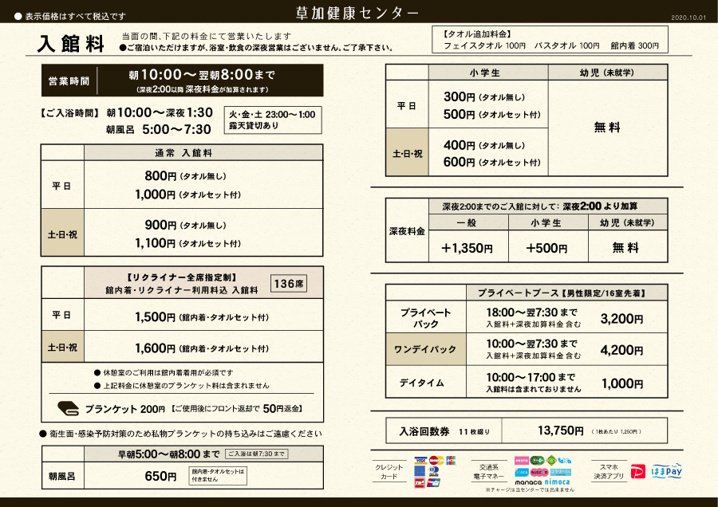
Task: Click the 1,000円 daytime booth price
Action: 622,383
